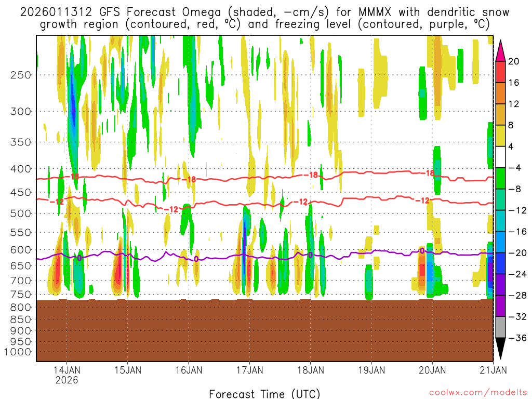This screenshot has width=532, height=399.
Task: Select the 1000 pressure level label
Action: pyautogui.click(x=19, y=352)
